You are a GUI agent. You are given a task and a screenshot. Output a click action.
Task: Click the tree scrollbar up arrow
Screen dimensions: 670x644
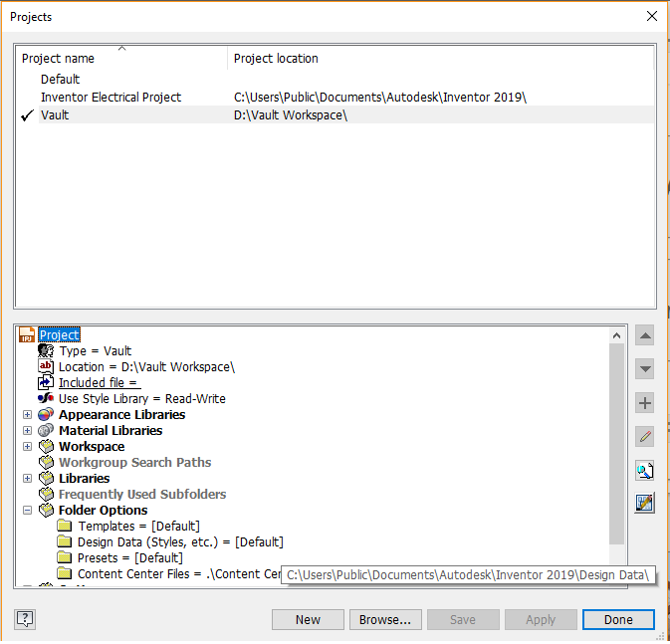[616, 335]
